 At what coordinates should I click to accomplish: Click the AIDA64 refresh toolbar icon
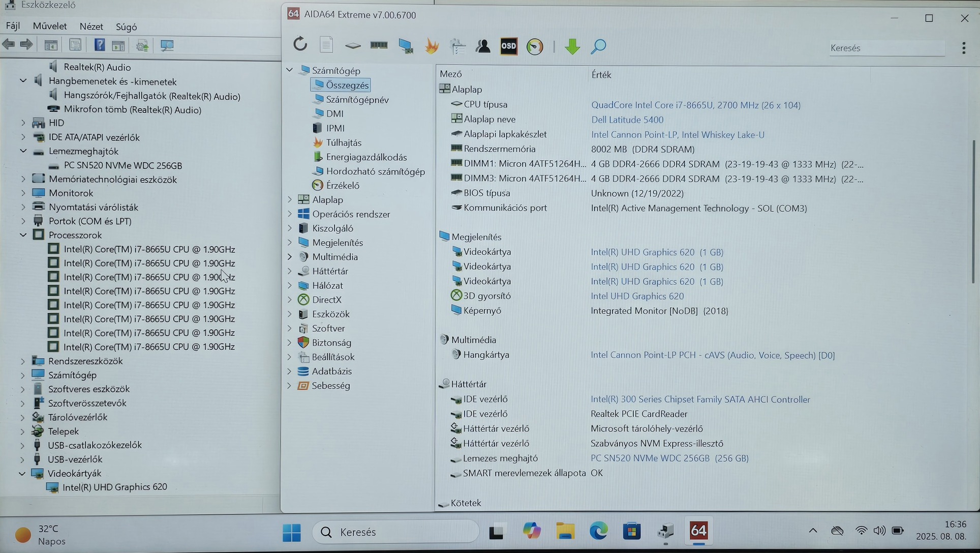(300, 45)
